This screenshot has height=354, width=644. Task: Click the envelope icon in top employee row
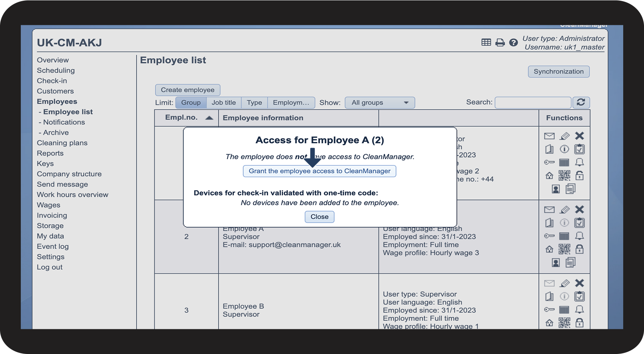tap(549, 136)
